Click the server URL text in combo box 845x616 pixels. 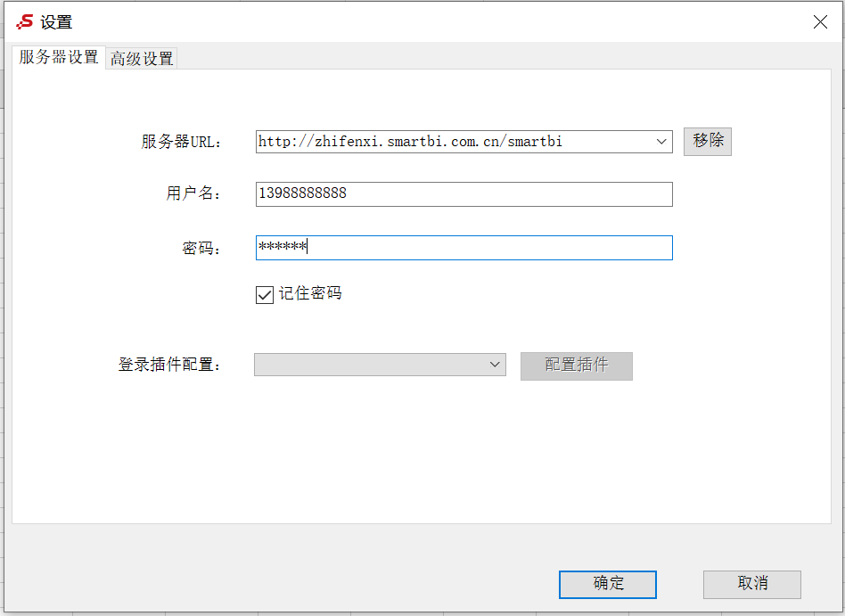click(x=410, y=142)
